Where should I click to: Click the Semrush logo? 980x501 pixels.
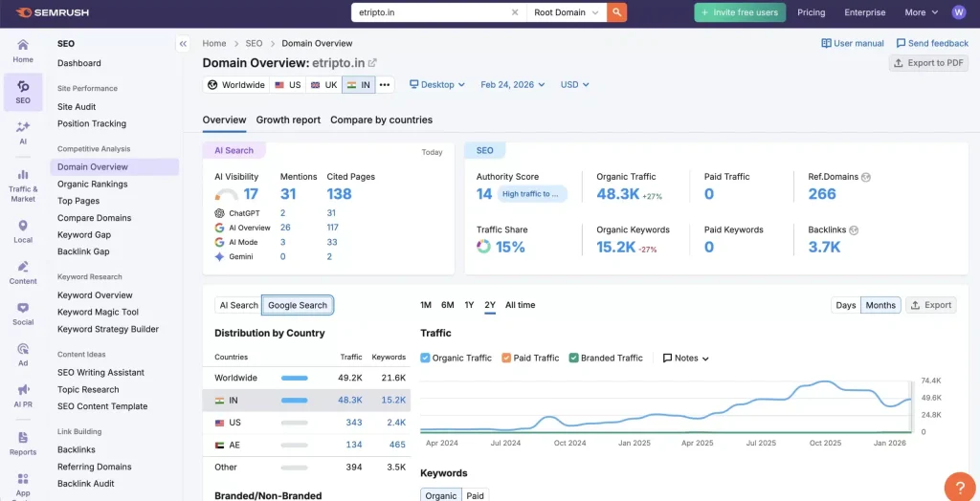[51, 11]
